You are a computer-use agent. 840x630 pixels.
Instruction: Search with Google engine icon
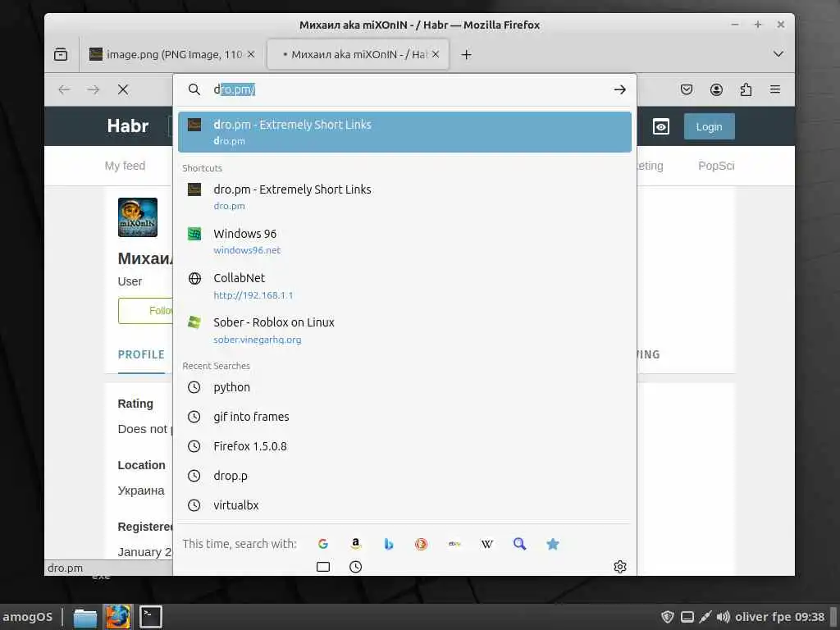(323, 544)
